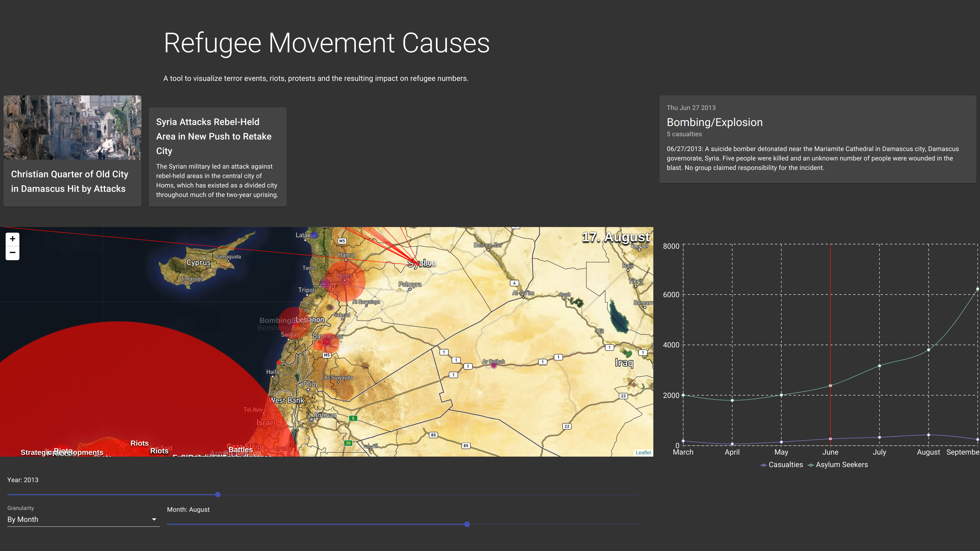Click the Cyprus label on the map

pyautogui.click(x=198, y=262)
